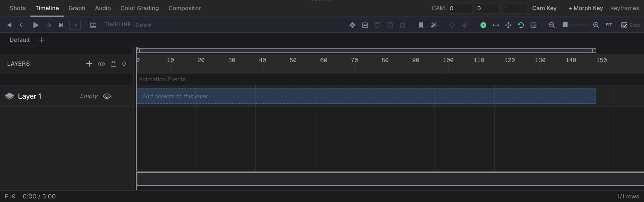Click the dimmed sparkle icon
Image resolution: width=644 pixels, height=202 pixels.
(465, 25)
